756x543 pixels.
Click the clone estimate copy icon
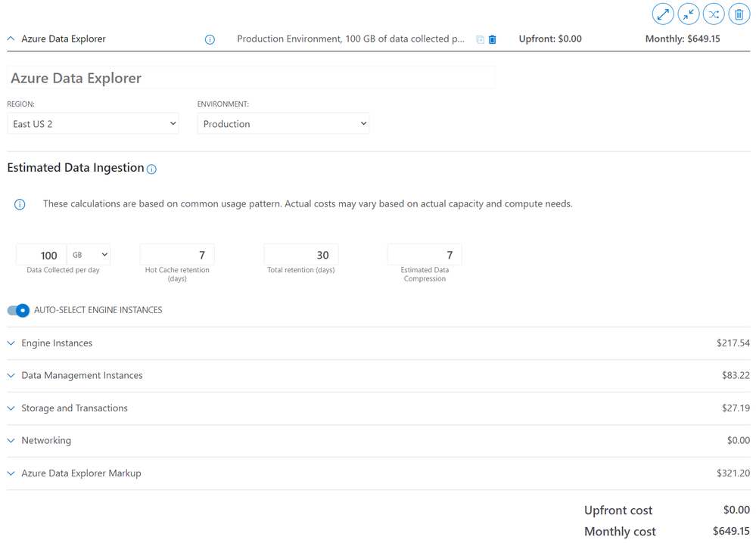481,39
